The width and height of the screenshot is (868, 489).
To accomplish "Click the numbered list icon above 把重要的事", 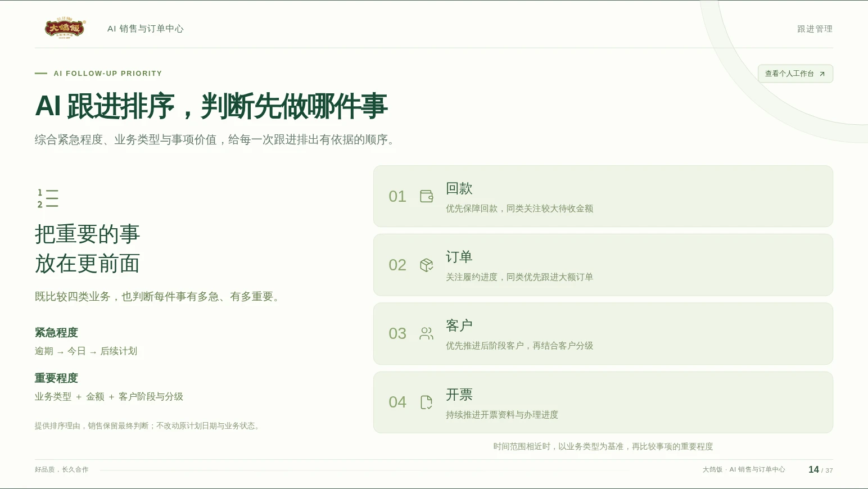I will 48,198.
